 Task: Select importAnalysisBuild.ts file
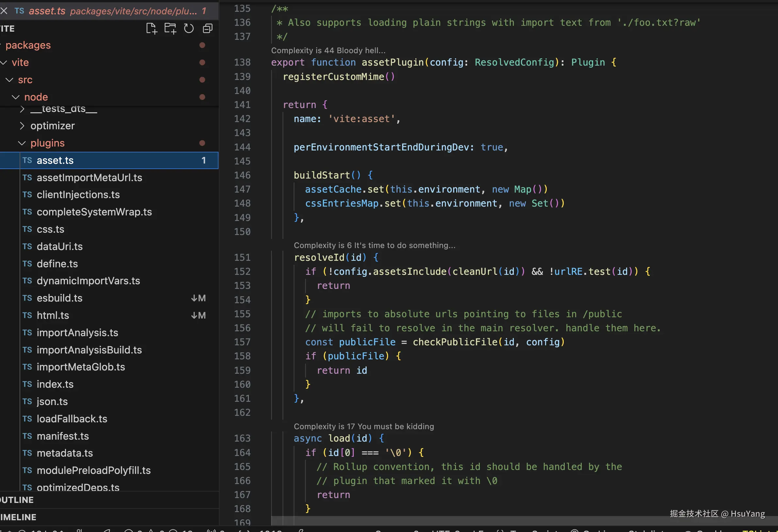pyautogui.click(x=89, y=350)
